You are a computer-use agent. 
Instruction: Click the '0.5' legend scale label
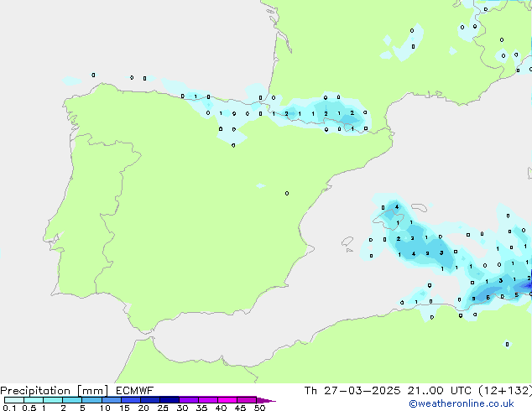pyautogui.click(x=29, y=408)
